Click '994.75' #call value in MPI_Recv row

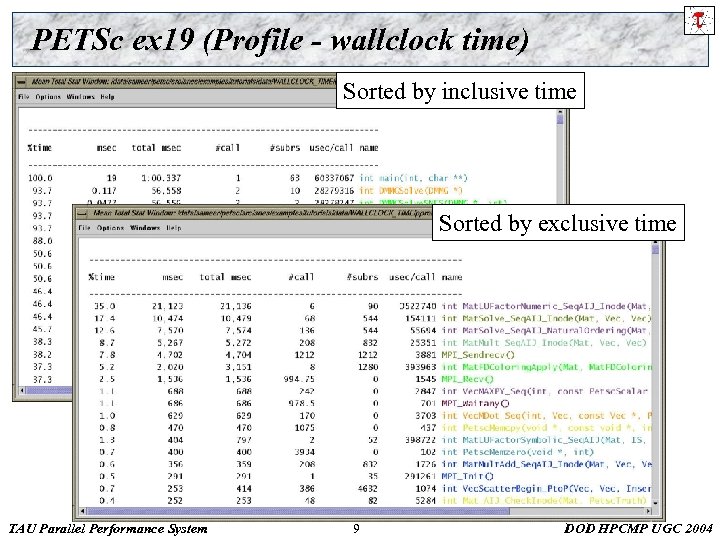click(299, 379)
